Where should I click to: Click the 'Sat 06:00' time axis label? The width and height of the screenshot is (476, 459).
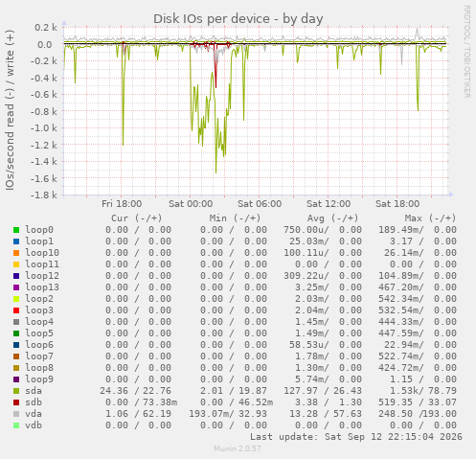point(260,204)
